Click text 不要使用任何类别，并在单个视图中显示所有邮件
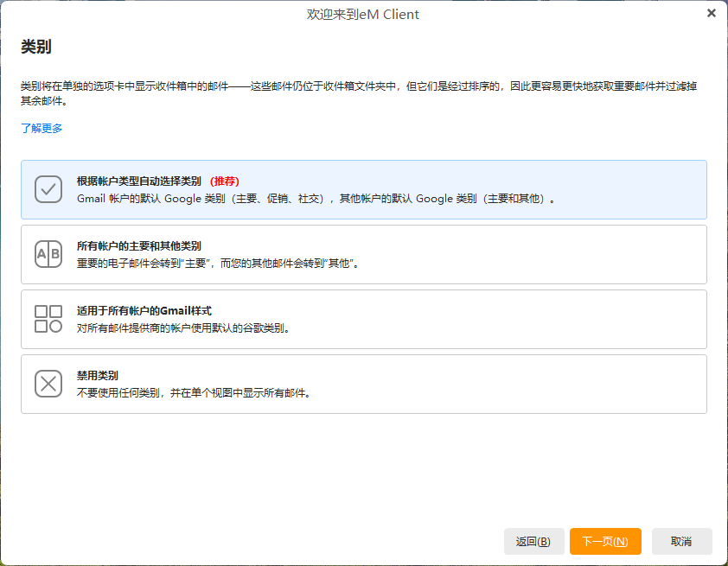This screenshot has width=728, height=566. (194, 393)
